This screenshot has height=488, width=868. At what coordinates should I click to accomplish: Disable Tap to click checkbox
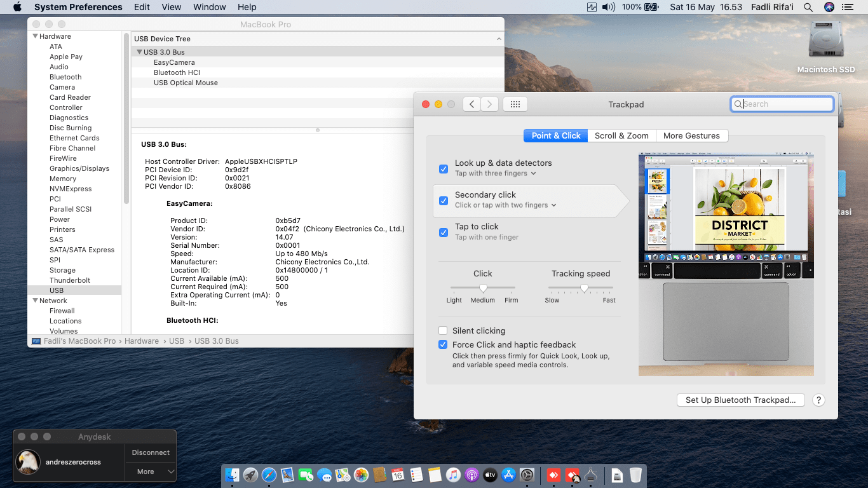point(444,232)
